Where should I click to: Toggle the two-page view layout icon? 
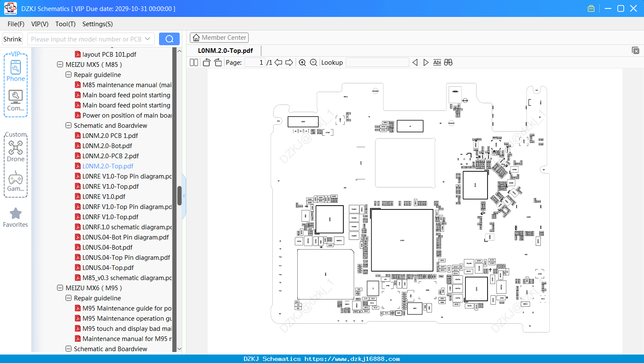coord(194,63)
